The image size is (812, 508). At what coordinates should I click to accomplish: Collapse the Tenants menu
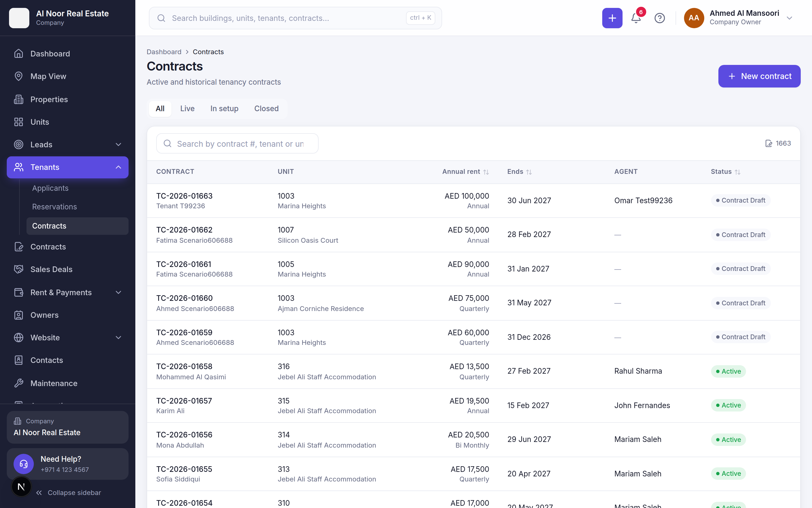(x=118, y=167)
